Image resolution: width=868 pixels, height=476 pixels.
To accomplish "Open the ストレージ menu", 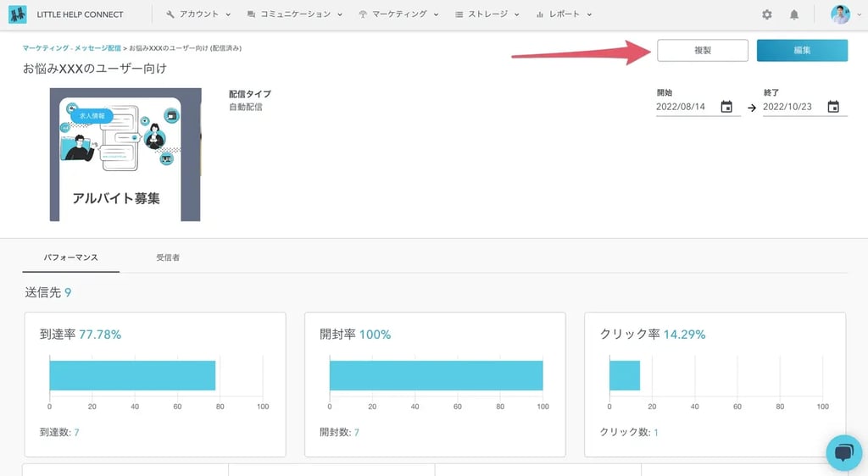I will [x=487, y=14].
